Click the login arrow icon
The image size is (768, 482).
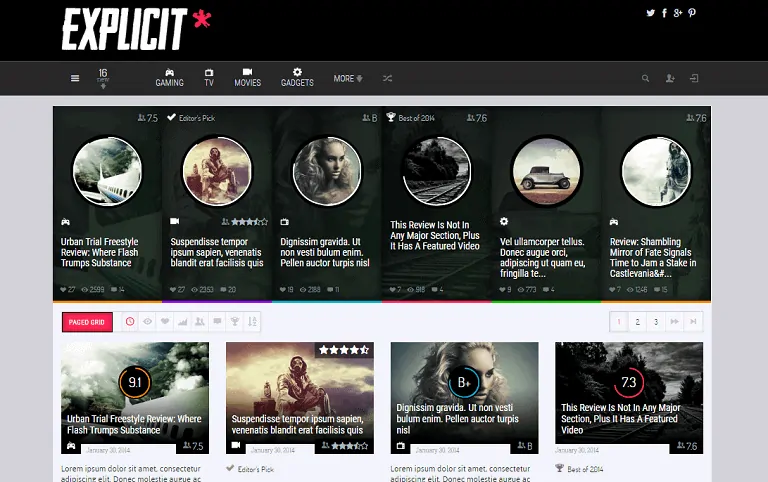(694, 78)
